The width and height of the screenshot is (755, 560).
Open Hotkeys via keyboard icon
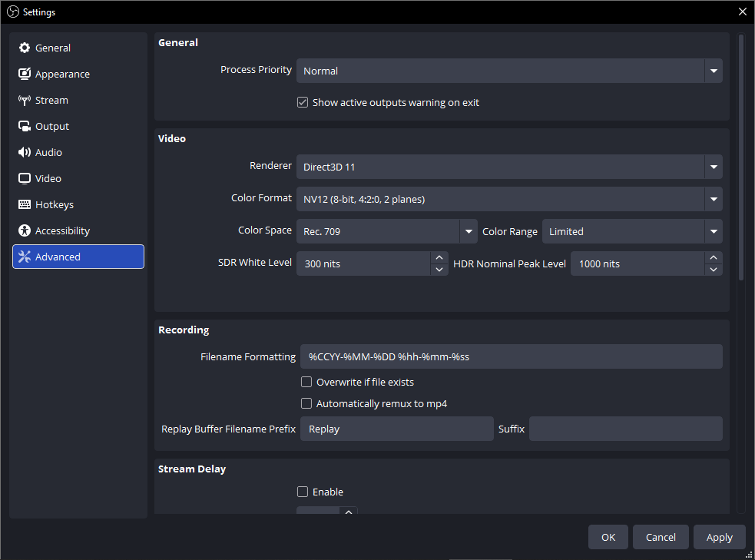pos(25,205)
